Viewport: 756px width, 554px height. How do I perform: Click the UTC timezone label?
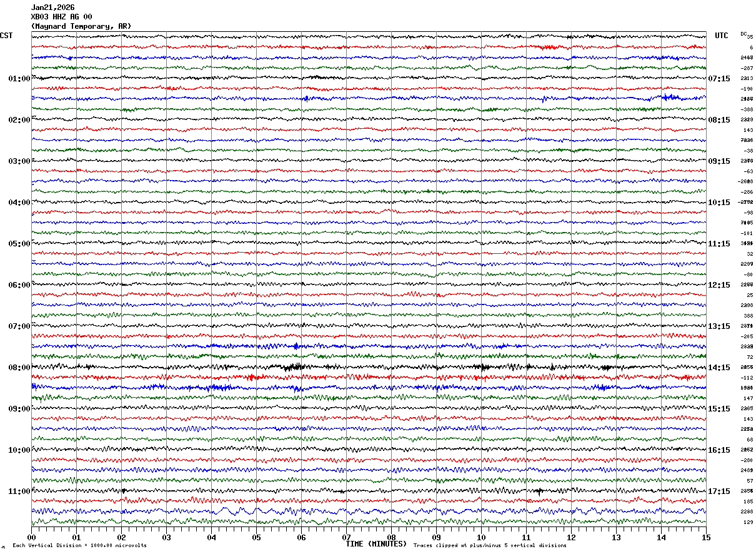click(722, 36)
